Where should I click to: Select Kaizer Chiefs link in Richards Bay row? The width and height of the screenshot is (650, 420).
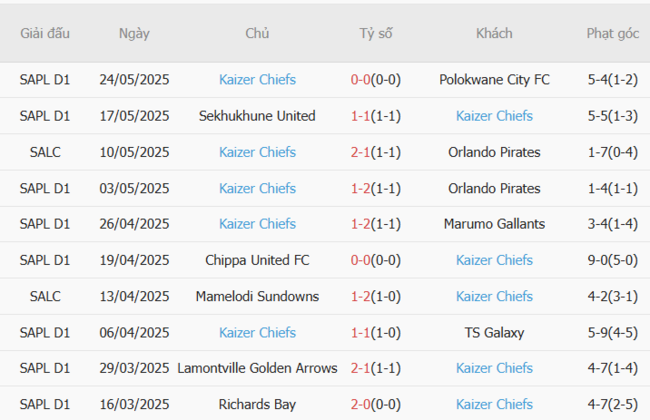(494, 404)
